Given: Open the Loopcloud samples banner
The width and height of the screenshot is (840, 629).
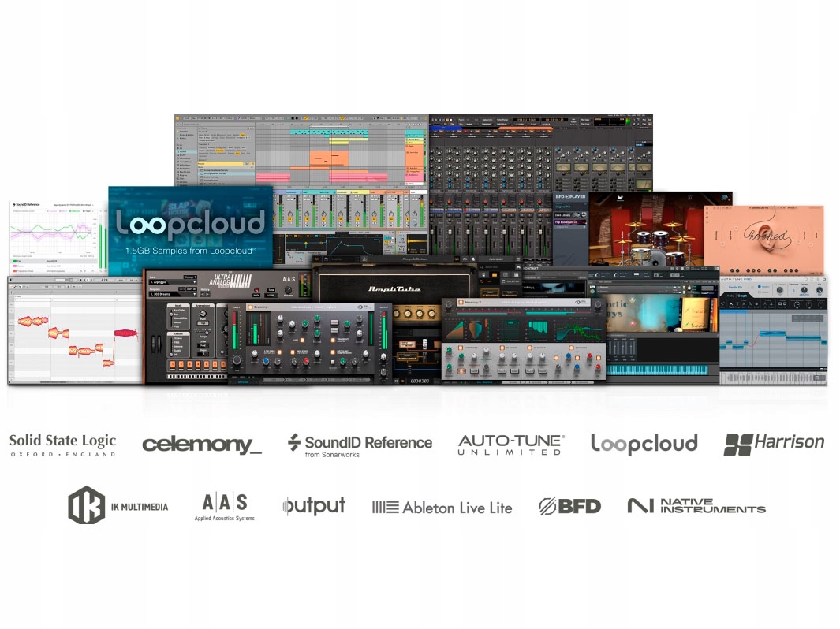Looking at the screenshot, I should 191,228.
